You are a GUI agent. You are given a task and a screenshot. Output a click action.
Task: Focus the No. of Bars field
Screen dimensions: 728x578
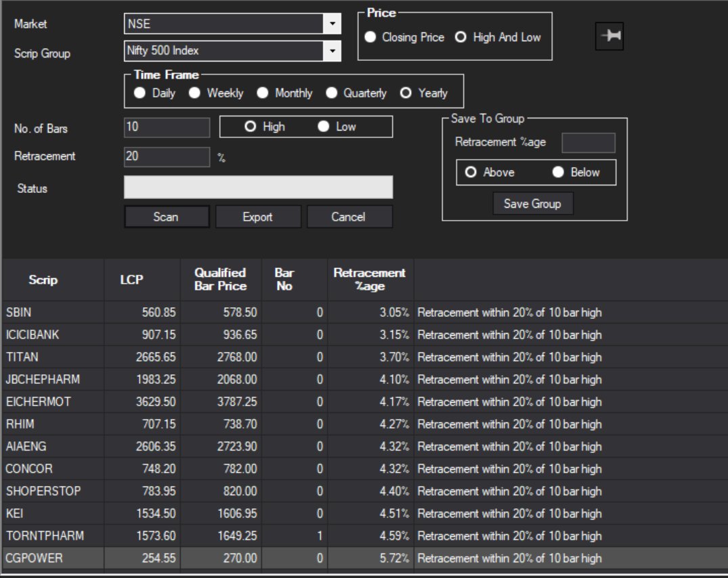coord(167,127)
